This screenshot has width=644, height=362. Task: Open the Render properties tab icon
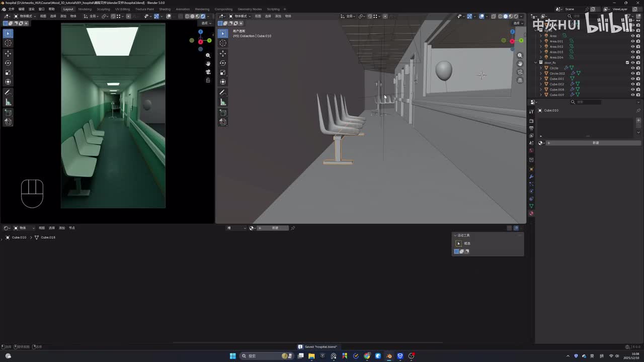point(531,121)
